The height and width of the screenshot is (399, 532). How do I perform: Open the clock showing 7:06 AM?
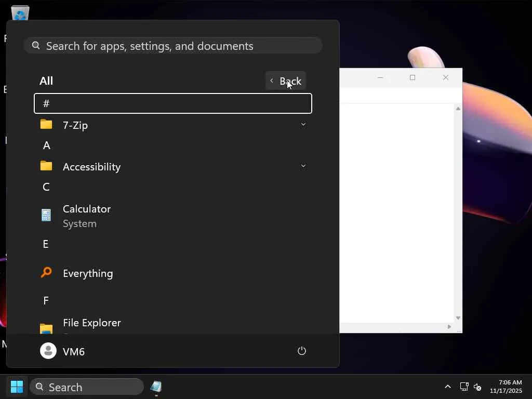pos(506,387)
